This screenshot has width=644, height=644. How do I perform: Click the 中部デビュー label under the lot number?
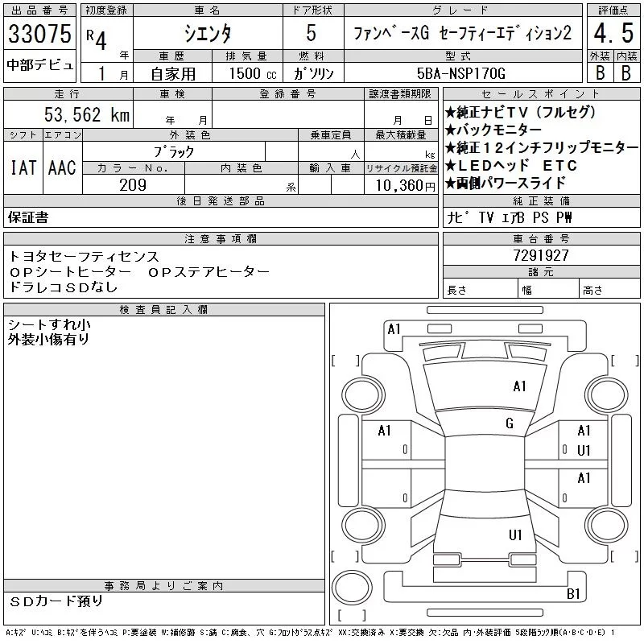39,65
